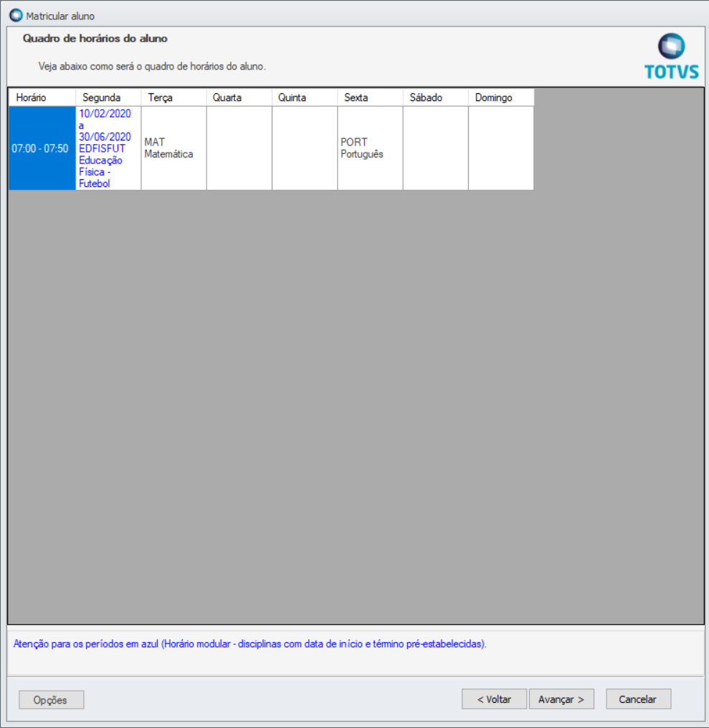Open the Opções button
Image resolution: width=709 pixels, height=728 pixels.
(51, 699)
